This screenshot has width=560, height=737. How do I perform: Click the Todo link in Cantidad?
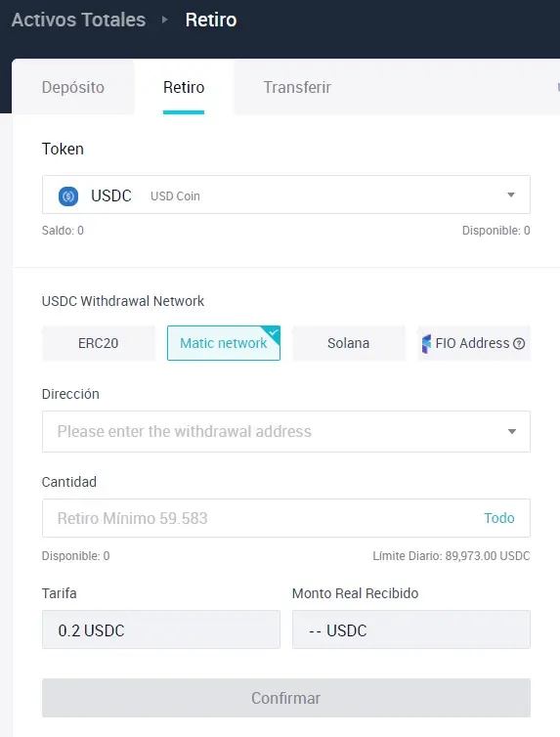(499, 518)
